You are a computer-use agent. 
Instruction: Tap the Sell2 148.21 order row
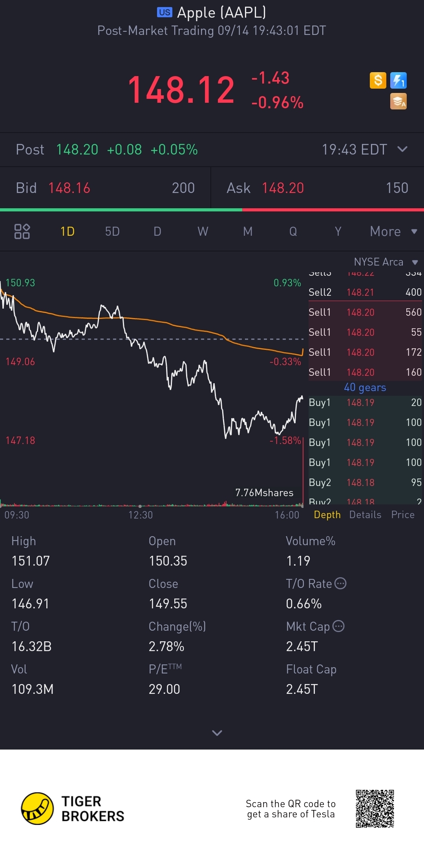point(365,292)
